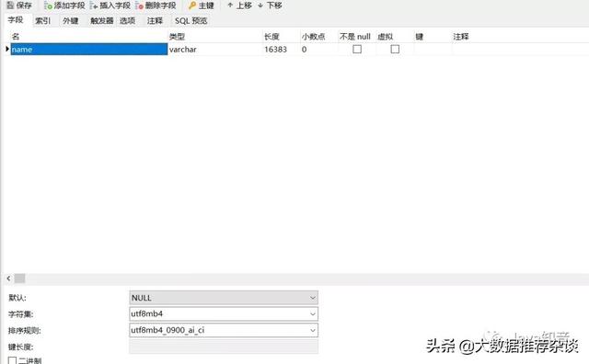Switch to the Comment (注释) tab
The width and height of the screenshot is (589, 364).
(x=156, y=20)
